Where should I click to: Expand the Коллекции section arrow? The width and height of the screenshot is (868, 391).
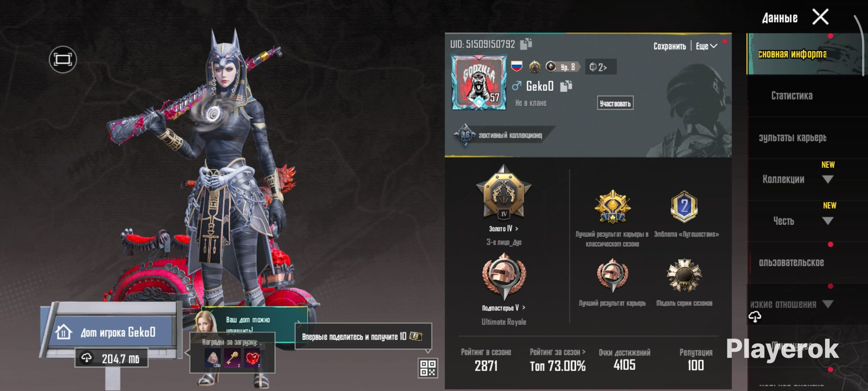(828, 179)
